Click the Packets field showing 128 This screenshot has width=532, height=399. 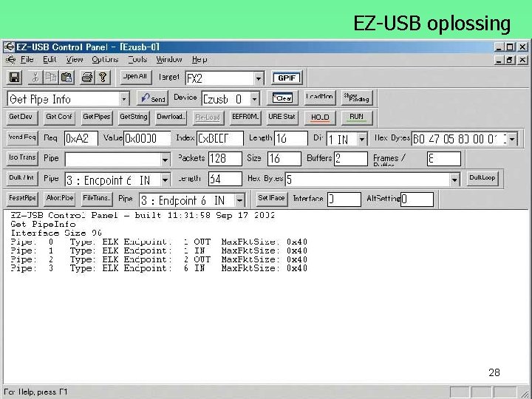225,159
